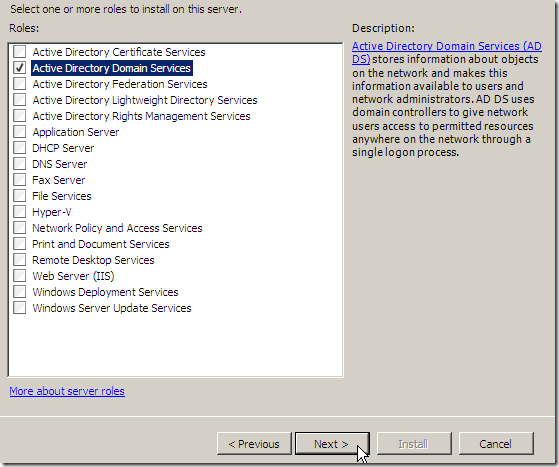Go back with the Previous button
The height and width of the screenshot is (467, 559).
coord(254,444)
